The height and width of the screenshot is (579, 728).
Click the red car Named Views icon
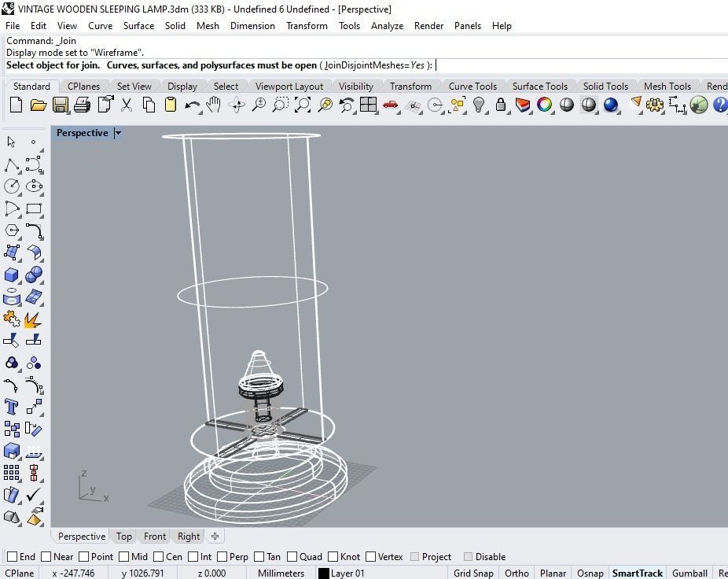pos(391,105)
